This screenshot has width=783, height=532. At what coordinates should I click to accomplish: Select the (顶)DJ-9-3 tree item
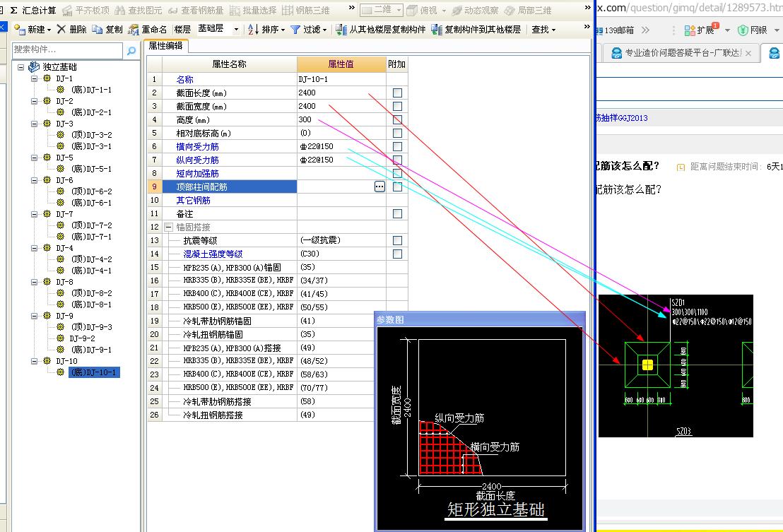pos(91,327)
